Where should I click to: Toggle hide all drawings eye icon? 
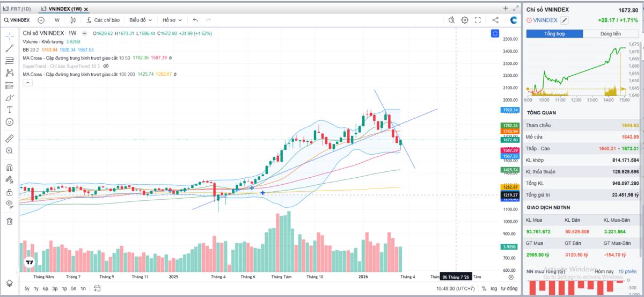(9, 204)
